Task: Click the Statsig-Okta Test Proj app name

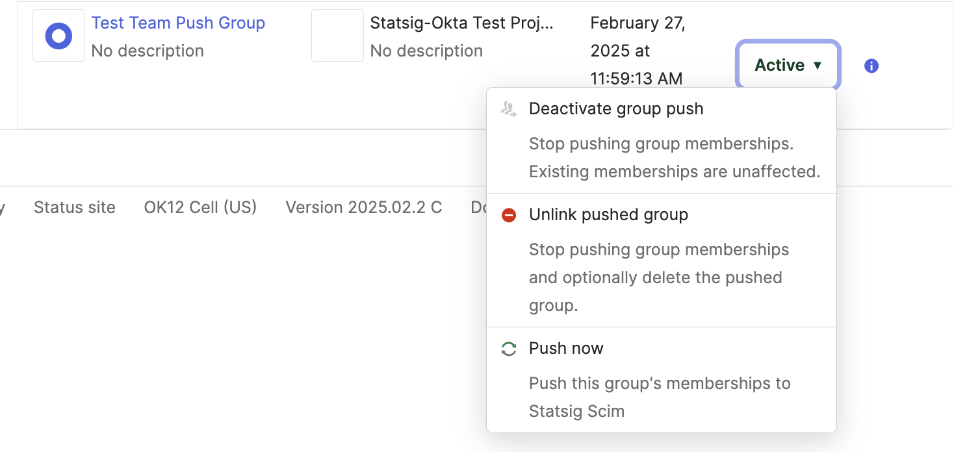Action: click(462, 23)
